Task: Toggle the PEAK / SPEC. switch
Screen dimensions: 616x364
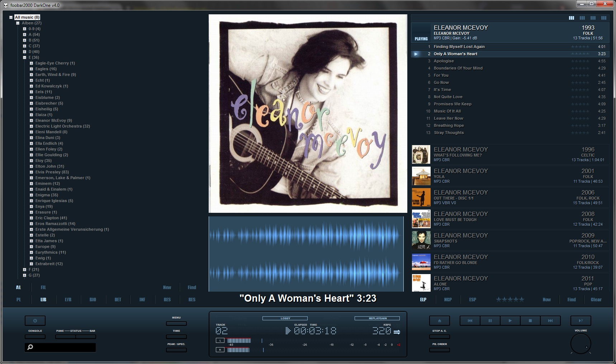Action: point(176,350)
